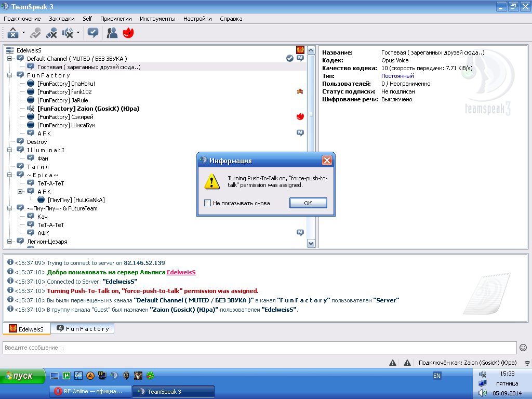Image resolution: width=532 pixels, height=399 pixels.
Task: Switch to the FunFactory chat tab
Action: pos(83,328)
